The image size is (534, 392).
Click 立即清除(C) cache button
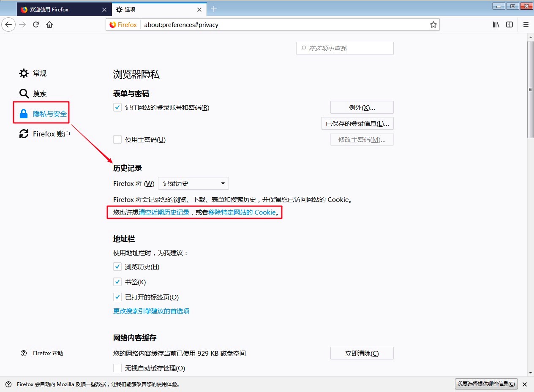(362, 353)
